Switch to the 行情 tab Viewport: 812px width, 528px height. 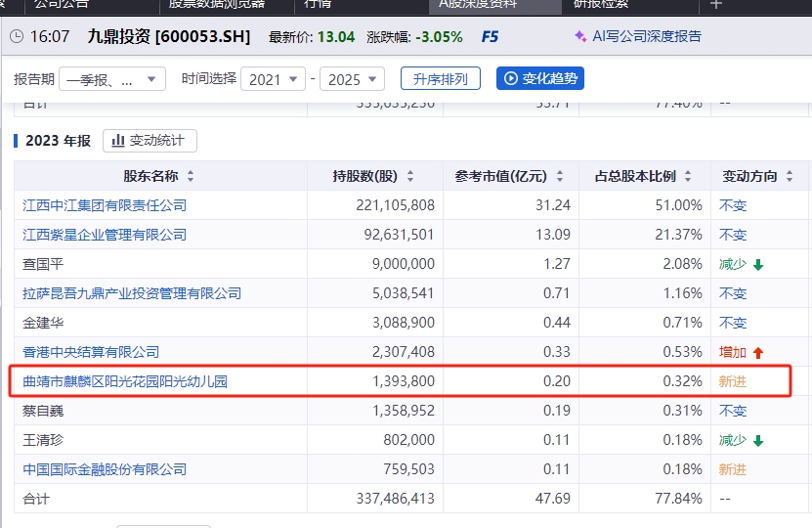pyautogui.click(x=317, y=4)
